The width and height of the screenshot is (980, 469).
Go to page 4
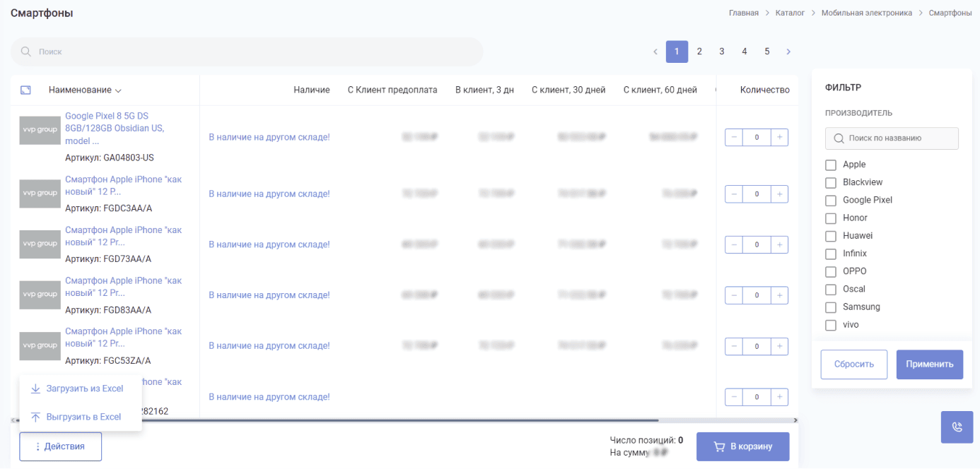pyautogui.click(x=745, y=52)
